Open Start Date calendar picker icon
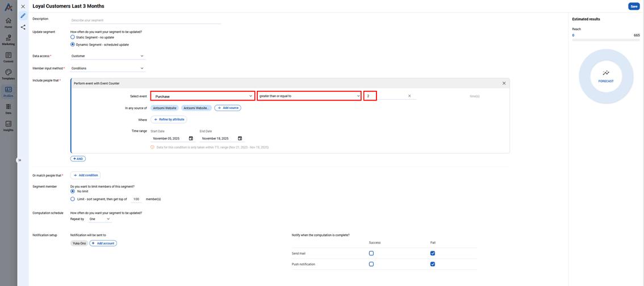The width and height of the screenshot is (644, 286). [191, 138]
